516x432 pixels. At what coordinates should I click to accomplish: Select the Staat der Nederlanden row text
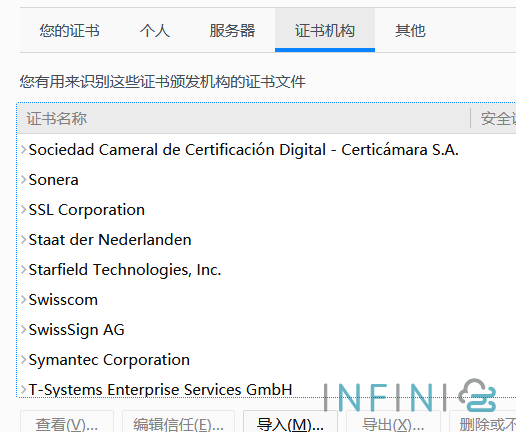pos(110,240)
